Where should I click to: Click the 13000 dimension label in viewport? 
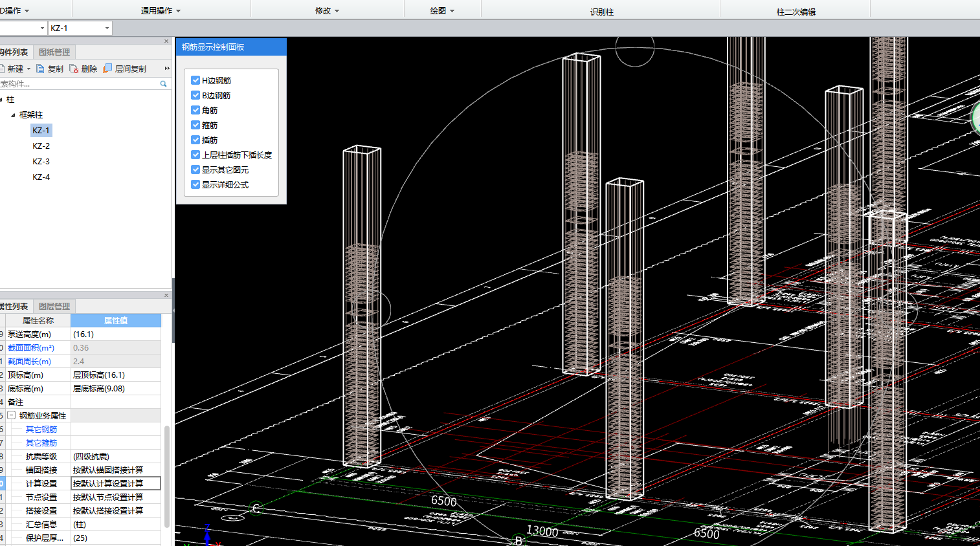542,531
